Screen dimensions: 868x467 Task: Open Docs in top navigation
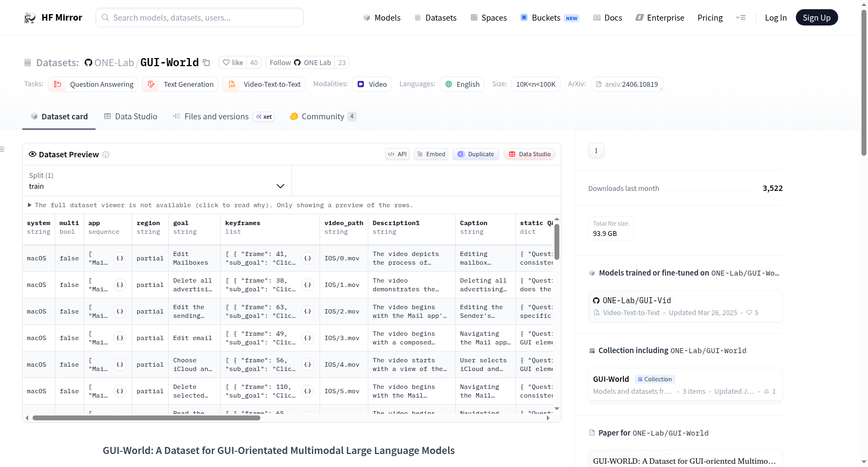click(607, 18)
